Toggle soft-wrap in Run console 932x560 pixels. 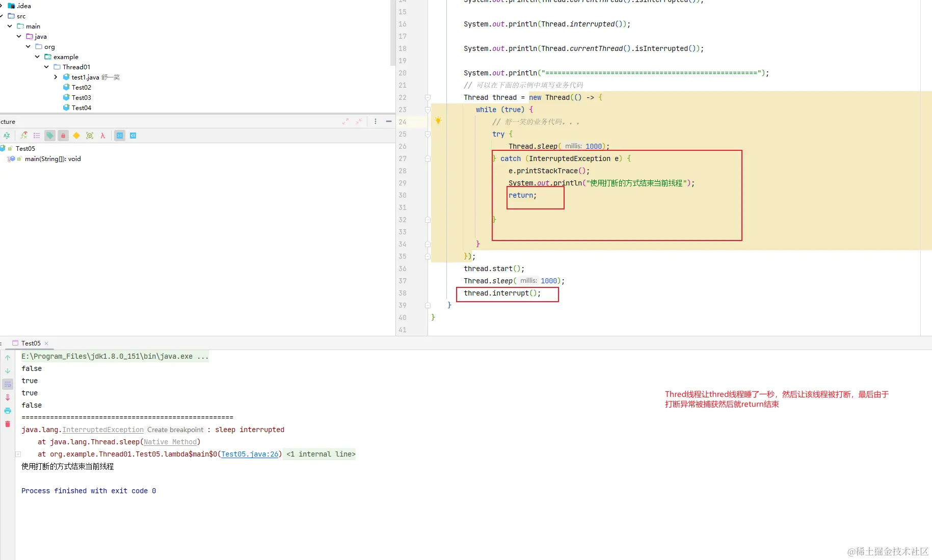(8, 384)
